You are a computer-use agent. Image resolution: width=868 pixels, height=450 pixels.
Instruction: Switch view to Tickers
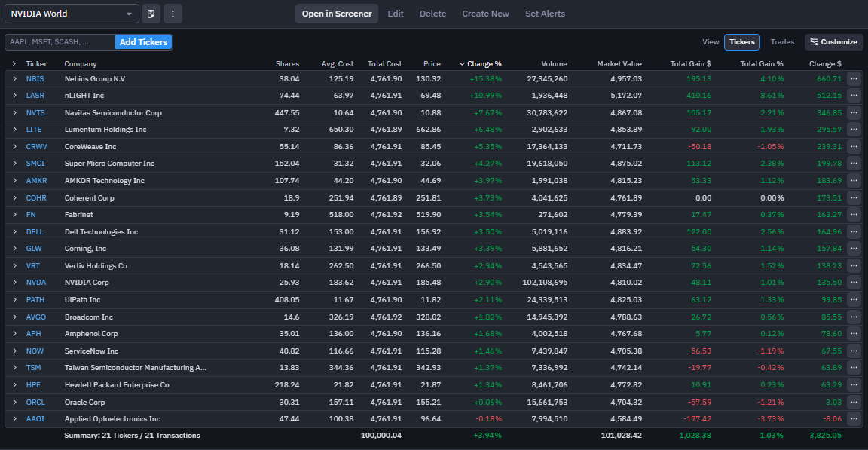[741, 42]
